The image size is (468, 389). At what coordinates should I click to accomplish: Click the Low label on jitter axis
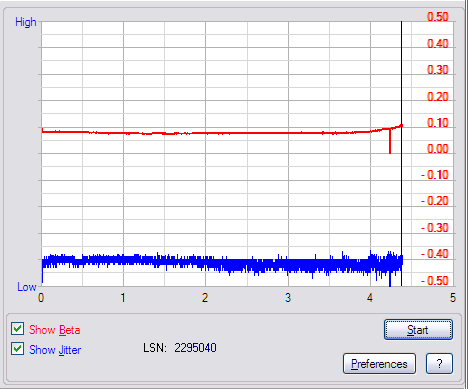27,287
